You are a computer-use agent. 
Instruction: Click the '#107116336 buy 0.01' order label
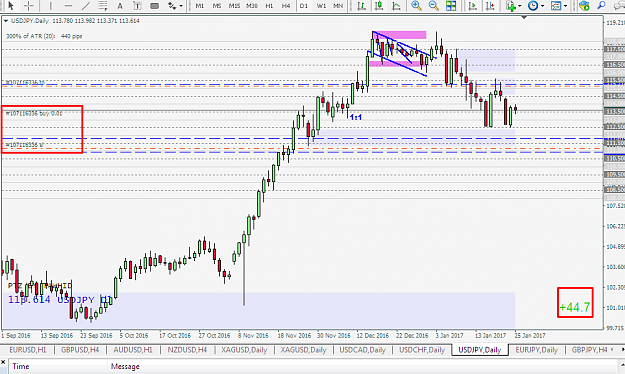coord(34,114)
